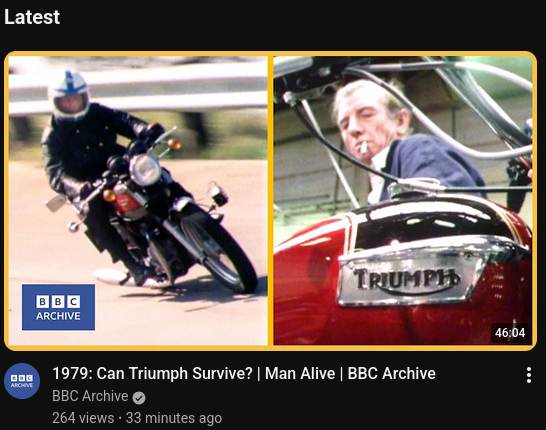The width and height of the screenshot is (546, 430).
Task: Click the BBC Archive logo inside the thumbnail
Action: pos(58,307)
